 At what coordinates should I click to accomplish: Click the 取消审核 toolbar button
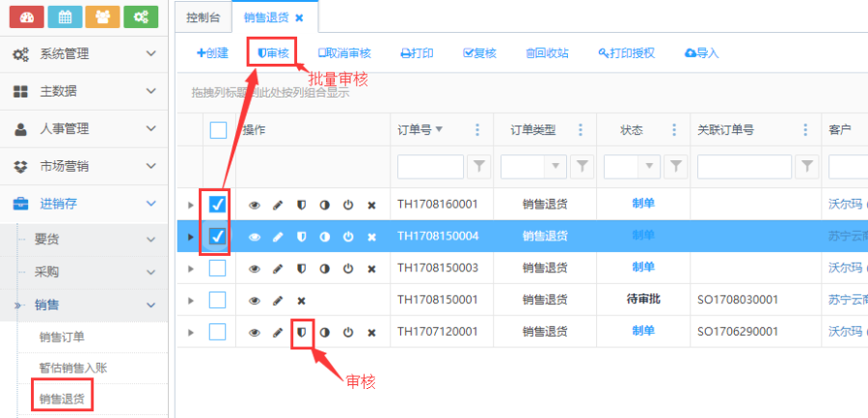point(344,53)
